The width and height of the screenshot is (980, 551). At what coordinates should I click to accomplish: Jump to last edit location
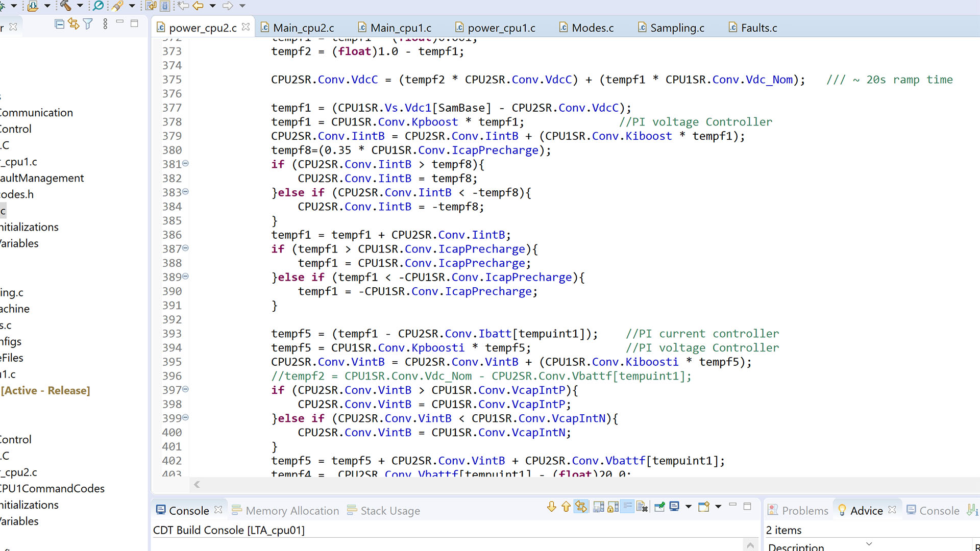183,6
